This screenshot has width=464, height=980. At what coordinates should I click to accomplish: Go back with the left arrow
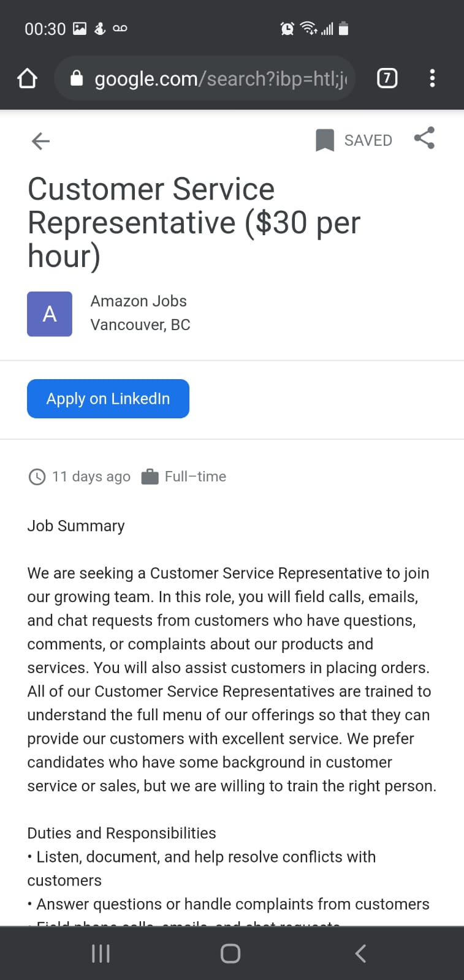click(40, 141)
